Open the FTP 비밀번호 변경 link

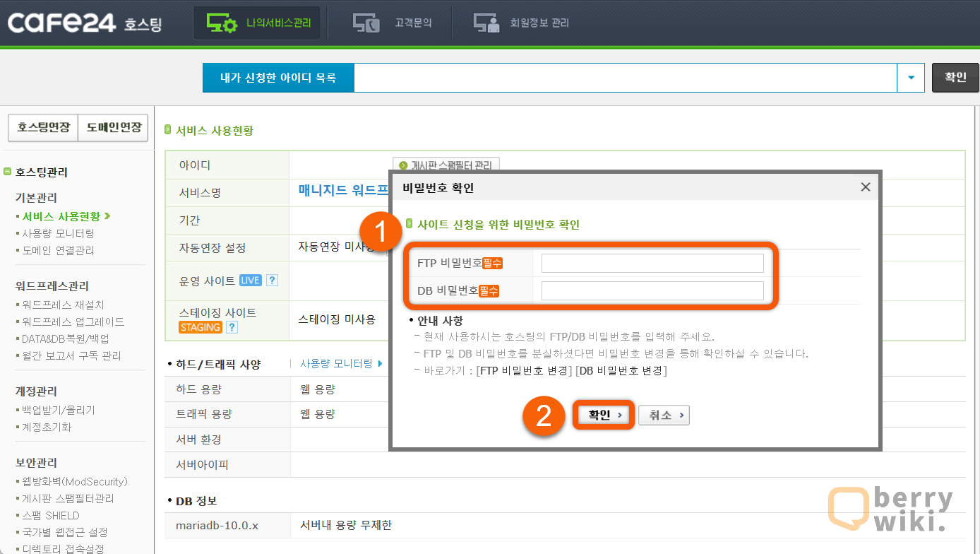525,370
